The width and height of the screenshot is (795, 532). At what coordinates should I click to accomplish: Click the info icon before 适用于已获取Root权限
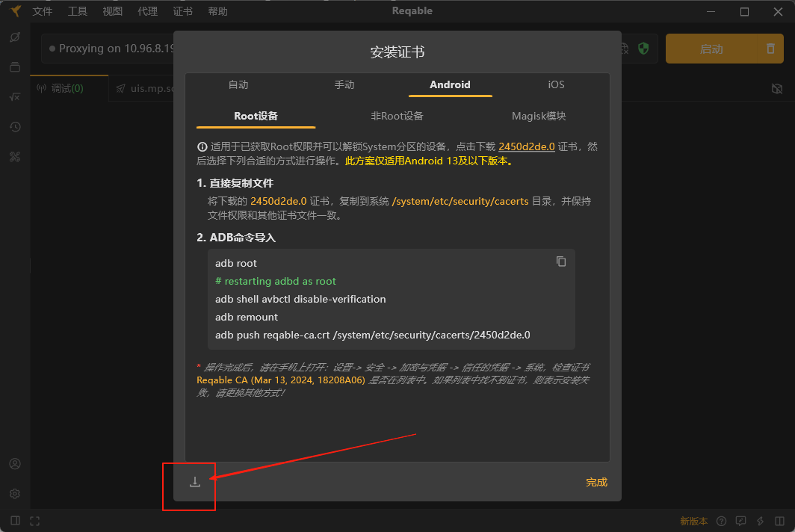click(x=202, y=146)
